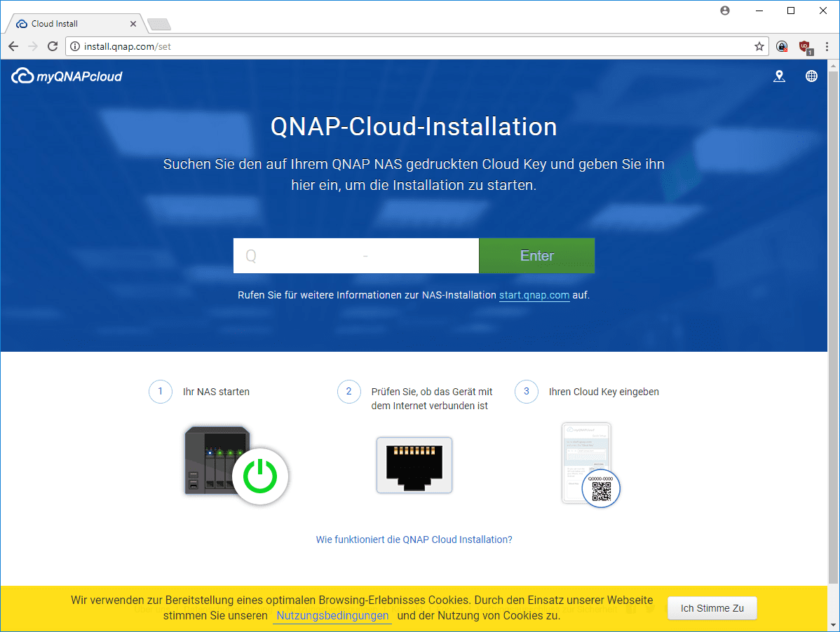Click 'Ihren Cloud Key eingeben' text

pyautogui.click(x=604, y=392)
